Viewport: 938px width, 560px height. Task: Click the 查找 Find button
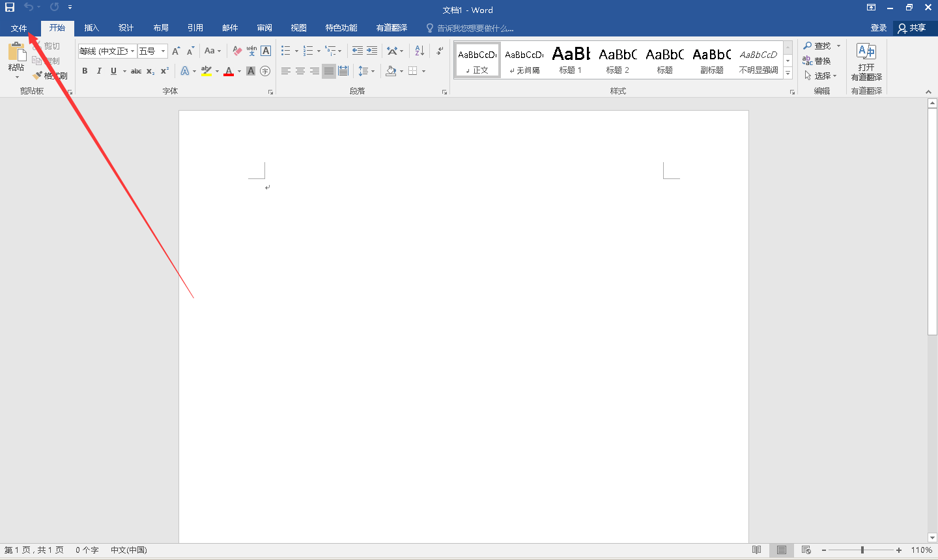tap(817, 46)
